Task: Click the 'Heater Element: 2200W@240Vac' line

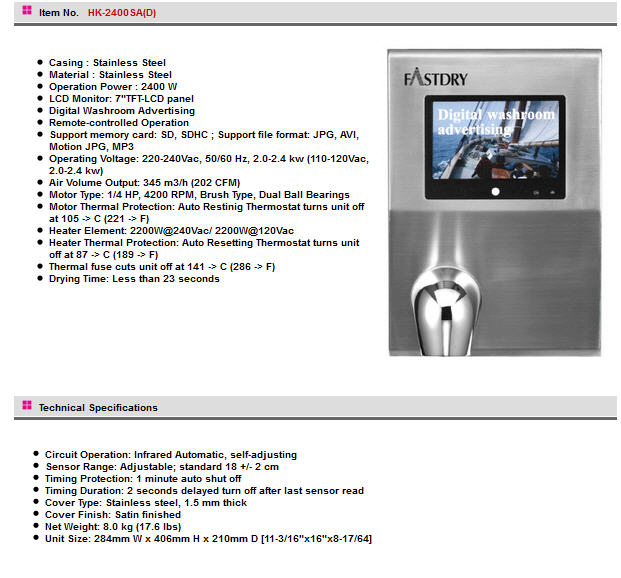Action: click(171, 231)
